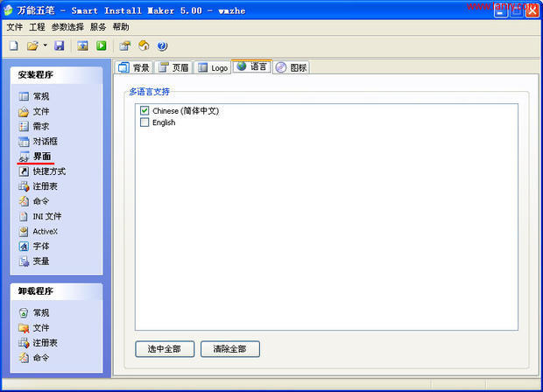
Task: Click the settings toolbar icon
Action: 125,45
